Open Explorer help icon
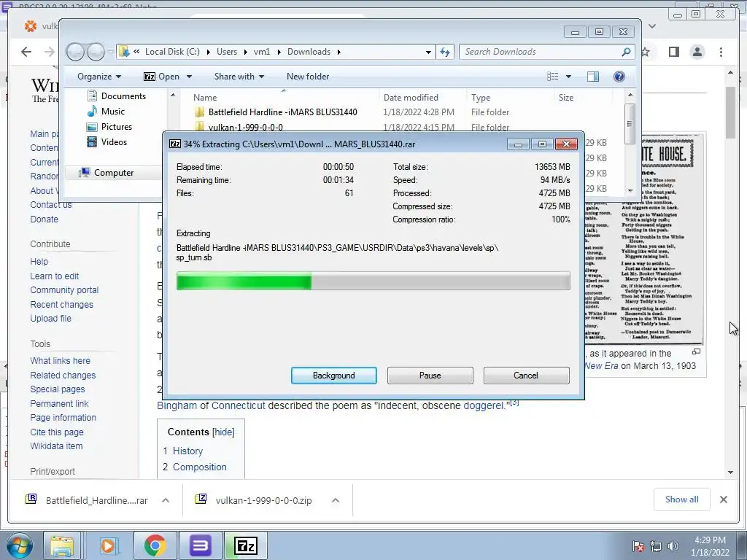This screenshot has height=560, width=747. coord(619,76)
